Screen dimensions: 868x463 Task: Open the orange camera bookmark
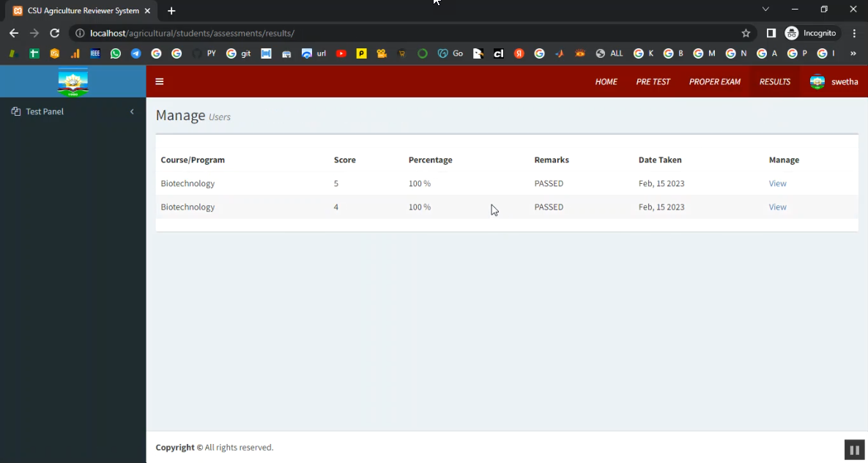[382, 53]
